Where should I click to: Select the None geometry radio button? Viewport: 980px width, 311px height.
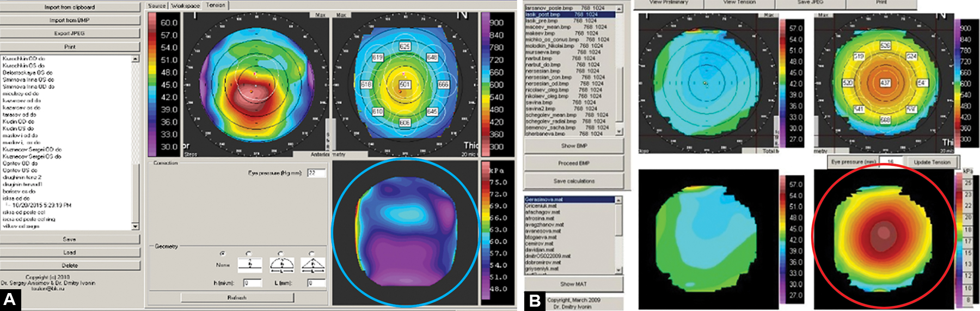pyautogui.click(x=222, y=254)
